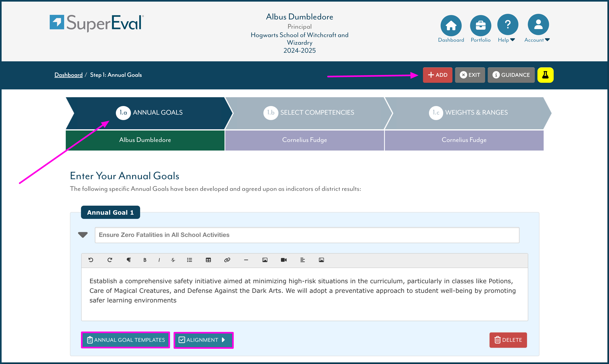Follow the Dashboard breadcrumb link
The height and width of the screenshot is (364, 609).
pyautogui.click(x=68, y=75)
